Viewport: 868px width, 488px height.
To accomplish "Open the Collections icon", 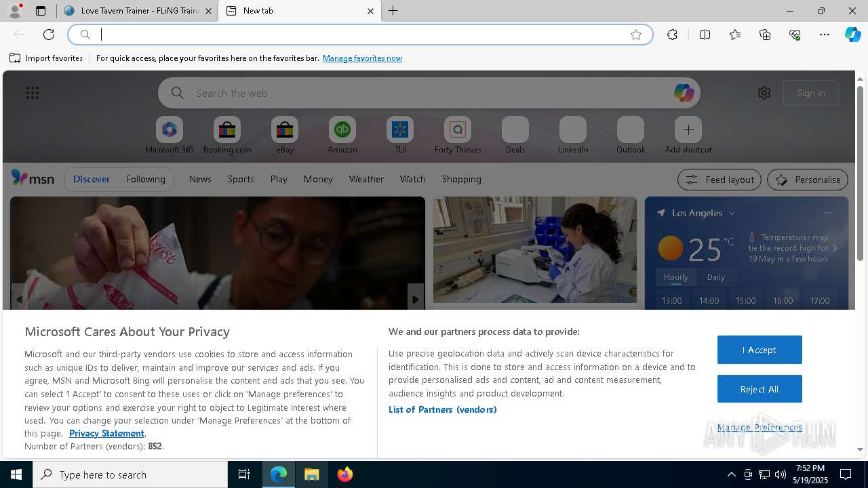I will (x=765, y=35).
